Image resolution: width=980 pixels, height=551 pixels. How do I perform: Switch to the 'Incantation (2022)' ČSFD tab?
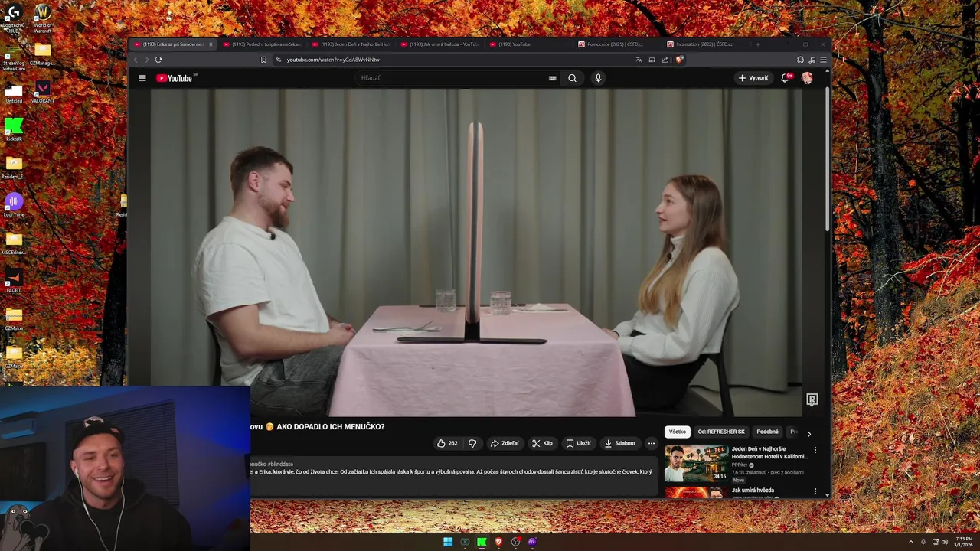click(x=707, y=44)
